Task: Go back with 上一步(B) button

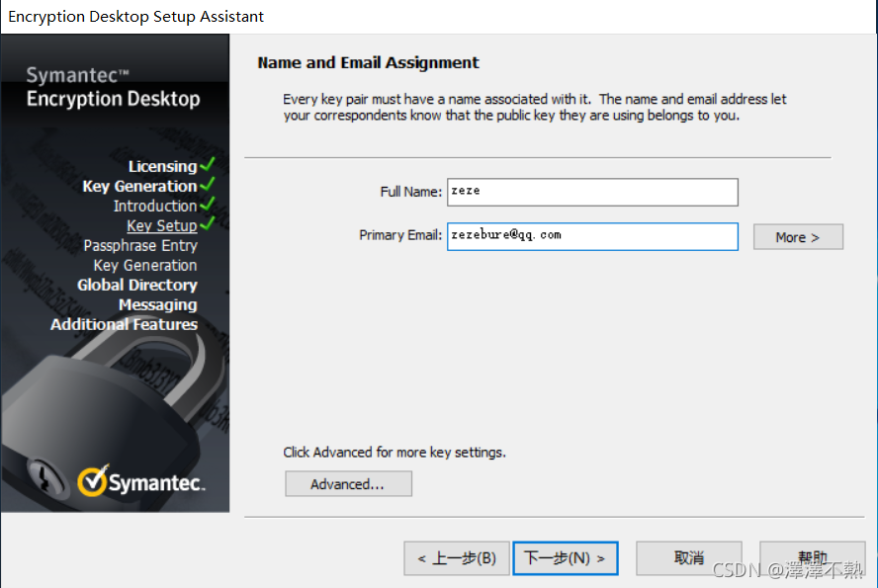Action: (457, 557)
